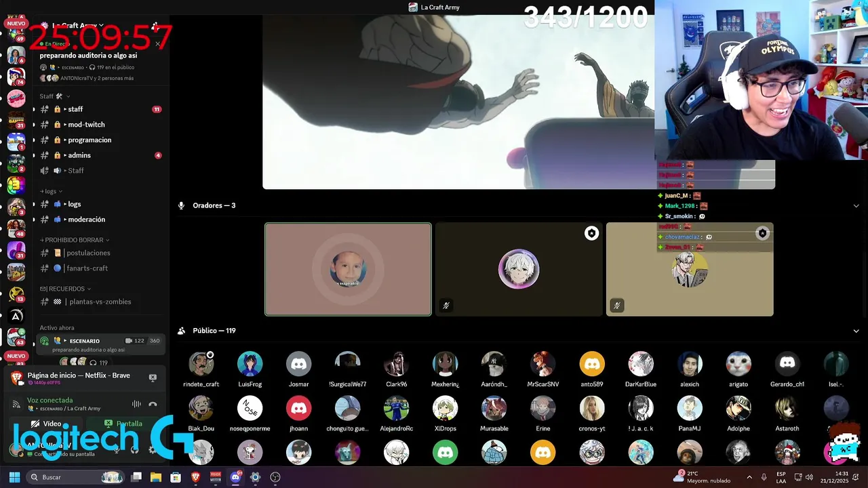Collapse the Público section chevron

856,331
